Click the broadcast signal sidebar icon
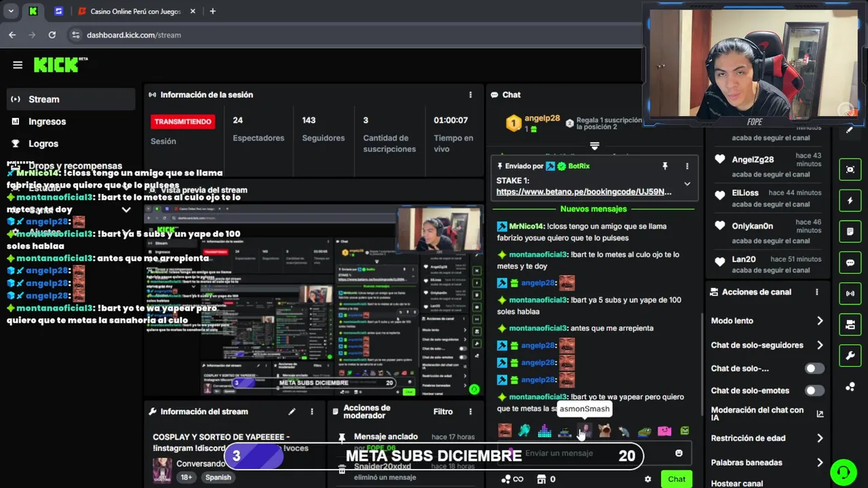The width and height of the screenshot is (868, 488). [x=850, y=293]
